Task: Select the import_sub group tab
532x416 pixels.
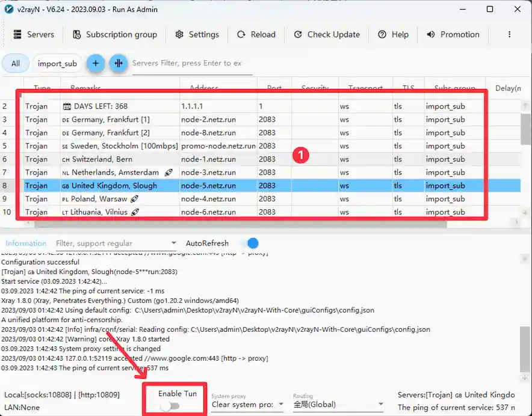Action: click(x=57, y=63)
